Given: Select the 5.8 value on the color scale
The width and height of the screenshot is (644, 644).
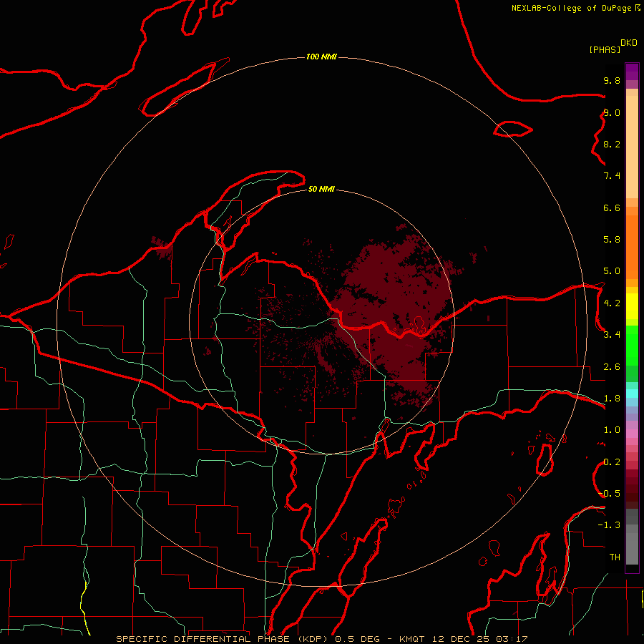Looking at the screenshot, I should [x=612, y=240].
